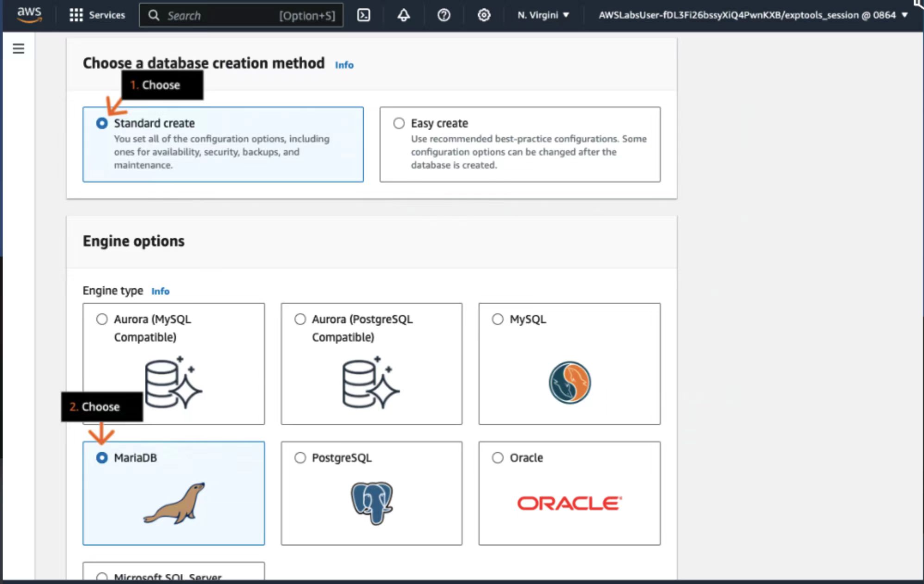The image size is (924, 584).
Task: Select the Microsoft SQL Server radio button
Action: (x=102, y=577)
